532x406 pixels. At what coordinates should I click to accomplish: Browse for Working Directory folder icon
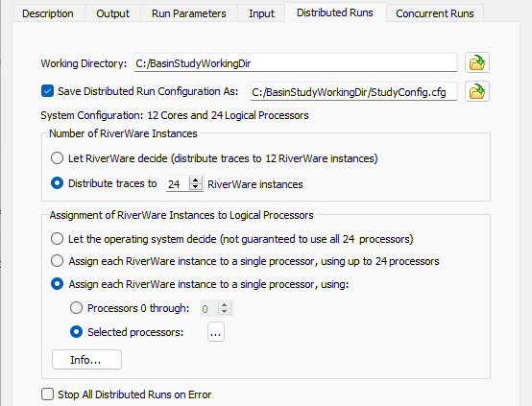pyautogui.click(x=476, y=62)
